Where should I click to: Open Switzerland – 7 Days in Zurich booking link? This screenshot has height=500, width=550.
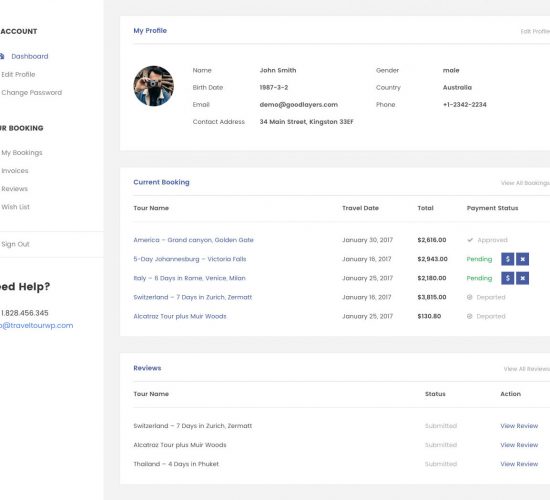pos(193,297)
